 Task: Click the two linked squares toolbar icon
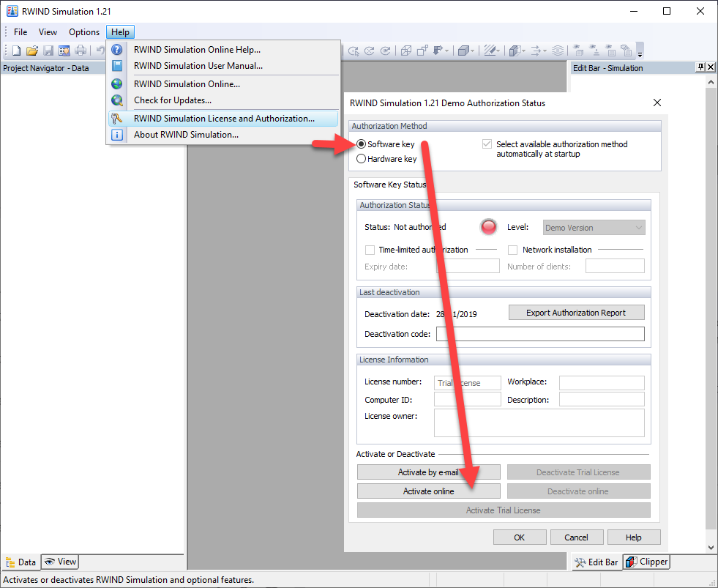[422, 51]
